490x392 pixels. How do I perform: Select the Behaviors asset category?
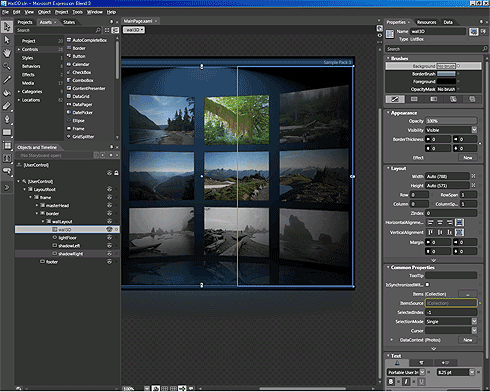40,66
